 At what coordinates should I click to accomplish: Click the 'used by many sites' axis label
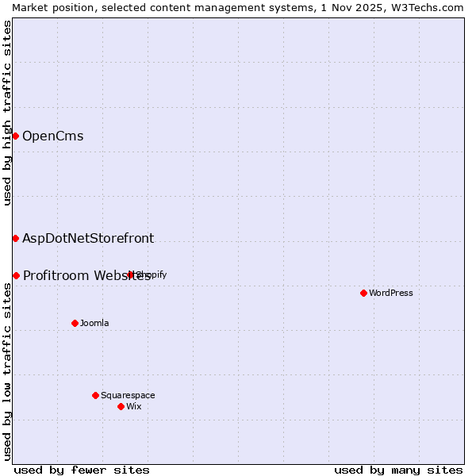click(x=398, y=470)
